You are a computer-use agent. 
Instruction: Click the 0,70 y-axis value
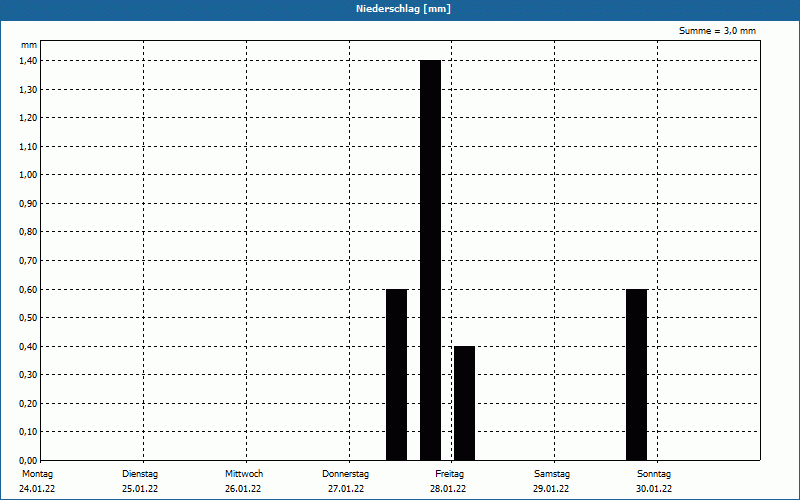[28, 261]
